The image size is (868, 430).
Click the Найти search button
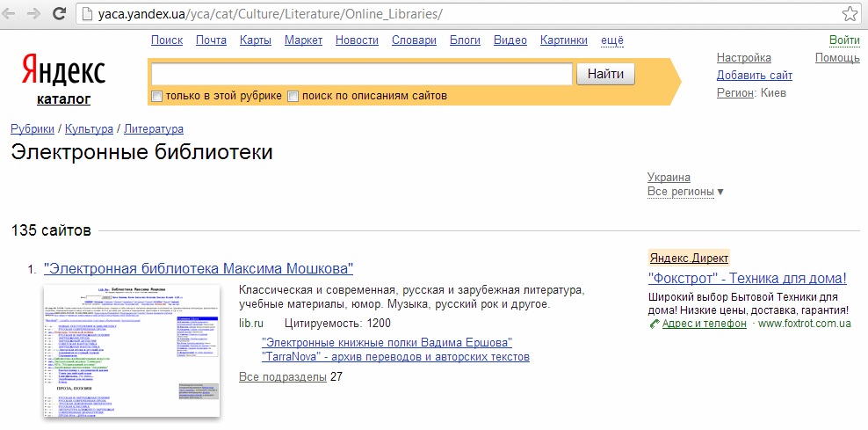coord(605,74)
